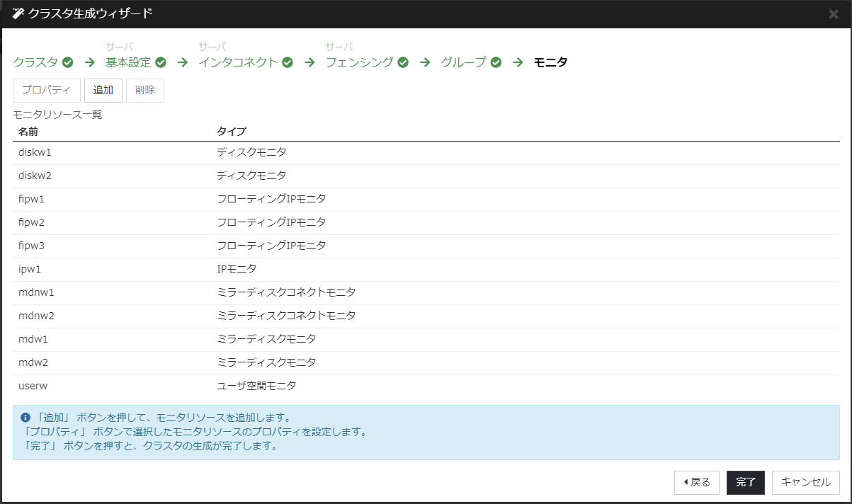
Task: Click the checkmark icon next to フェンシング
Action: pyautogui.click(x=402, y=62)
